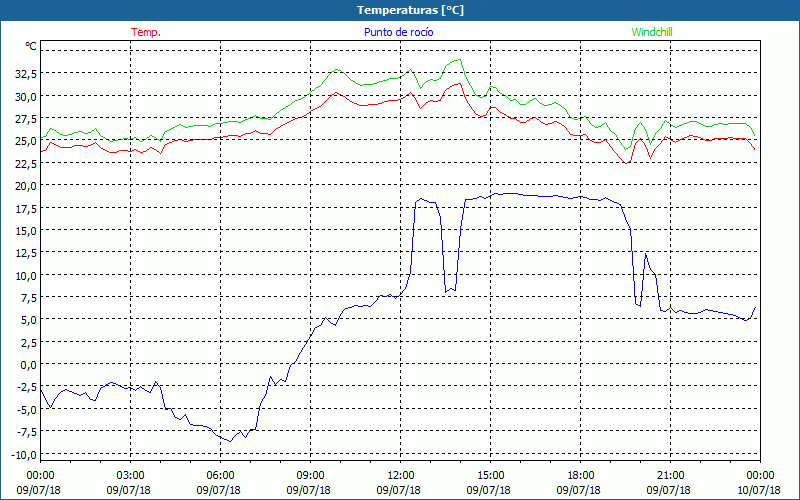Screen dimensions: 800x500
Task: Click the 27,5 y-axis value
Action: (x=26, y=119)
